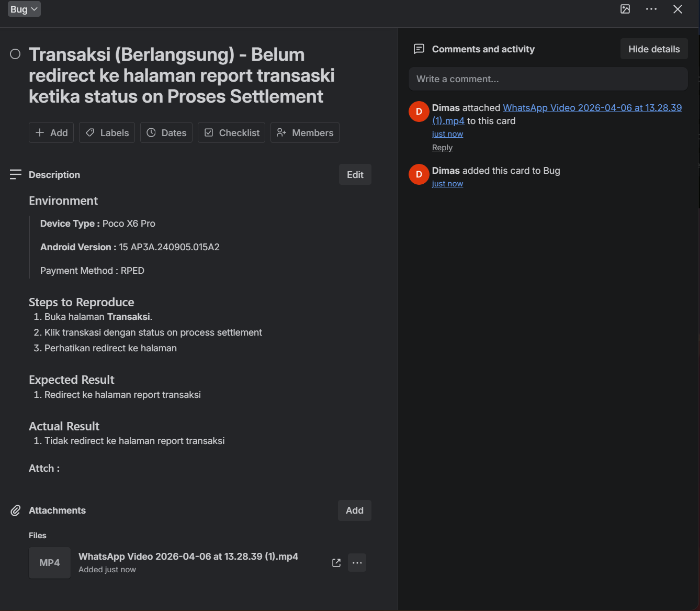The height and width of the screenshot is (611, 700).
Task: Mark the card complete using the circle
Action: pyautogui.click(x=15, y=54)
